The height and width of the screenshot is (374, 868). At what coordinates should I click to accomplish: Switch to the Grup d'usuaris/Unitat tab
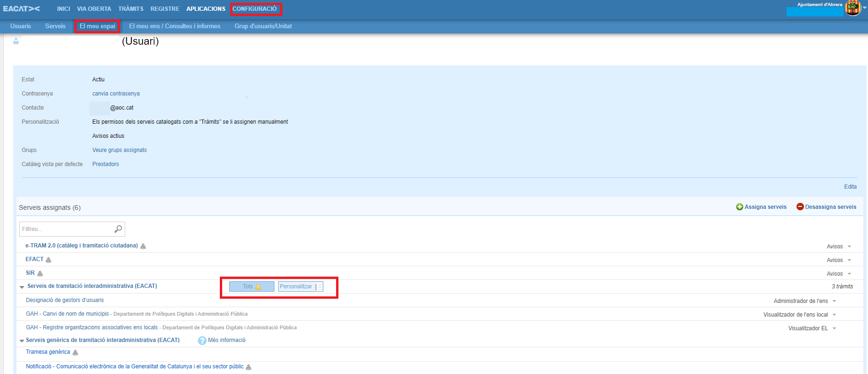263,26
